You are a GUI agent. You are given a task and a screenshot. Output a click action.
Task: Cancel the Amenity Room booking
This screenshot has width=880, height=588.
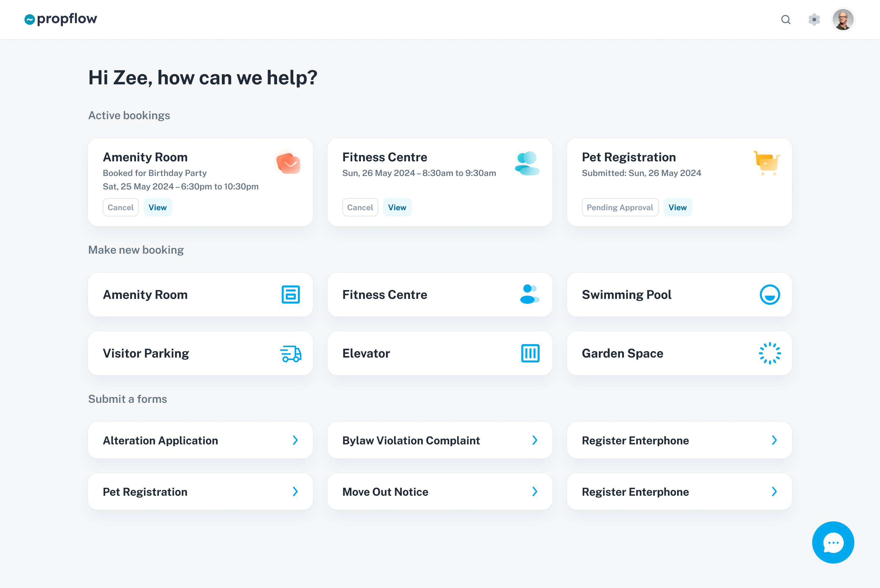120,208
